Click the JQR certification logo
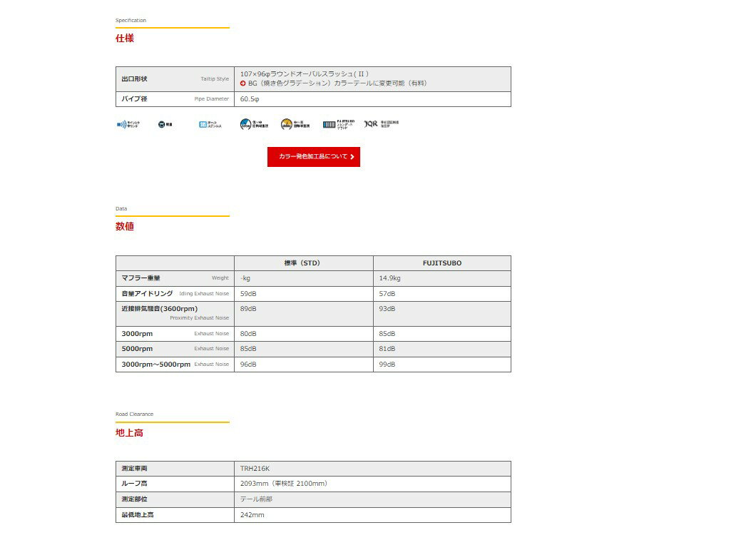The image size is (756, 555). click(371, 124)
